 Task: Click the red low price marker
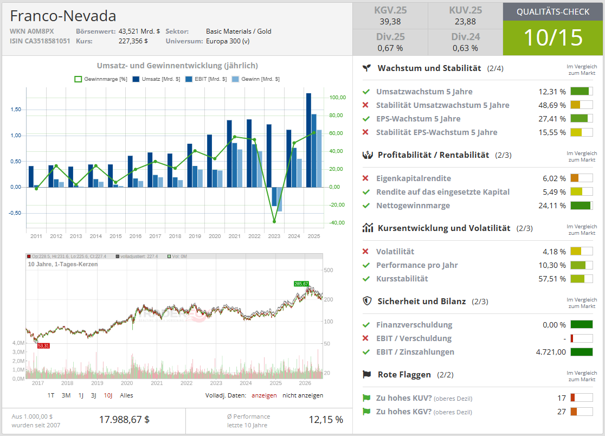pyautogui.click(x=43, y=346)
